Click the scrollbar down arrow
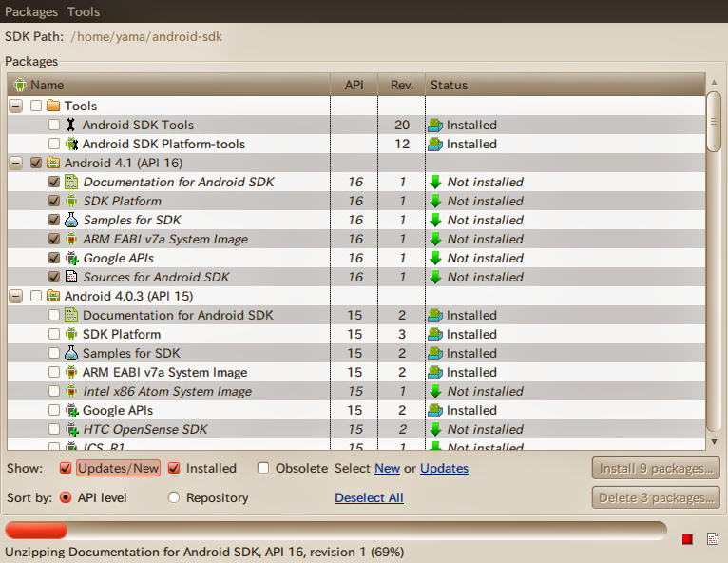This screenshot has height=563, width=728. coord(714,442)
